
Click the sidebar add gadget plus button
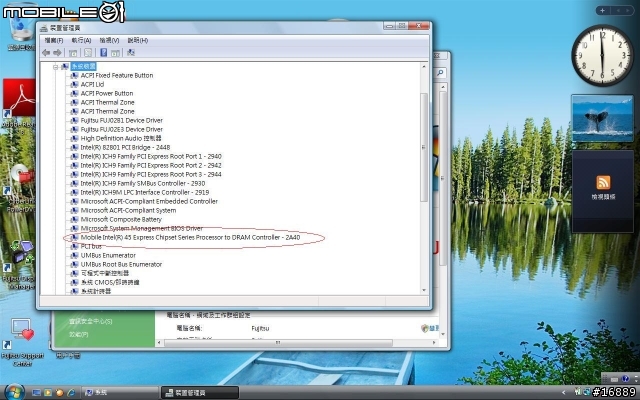click(602, 11)
